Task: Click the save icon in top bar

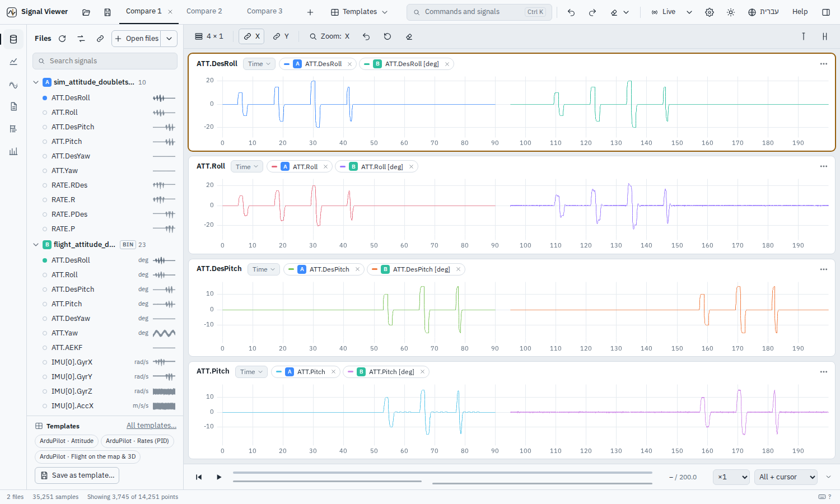Action: click(x=108, y=12)
